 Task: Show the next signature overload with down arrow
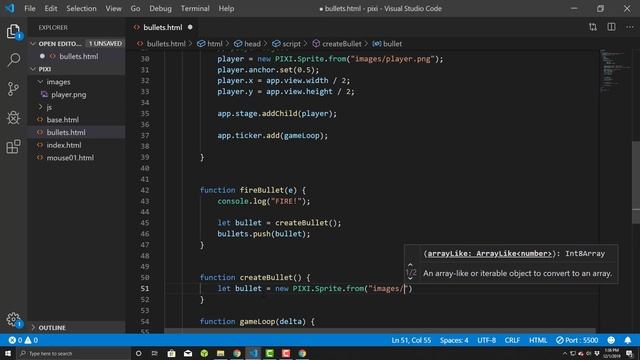click(x=410, y=278)
